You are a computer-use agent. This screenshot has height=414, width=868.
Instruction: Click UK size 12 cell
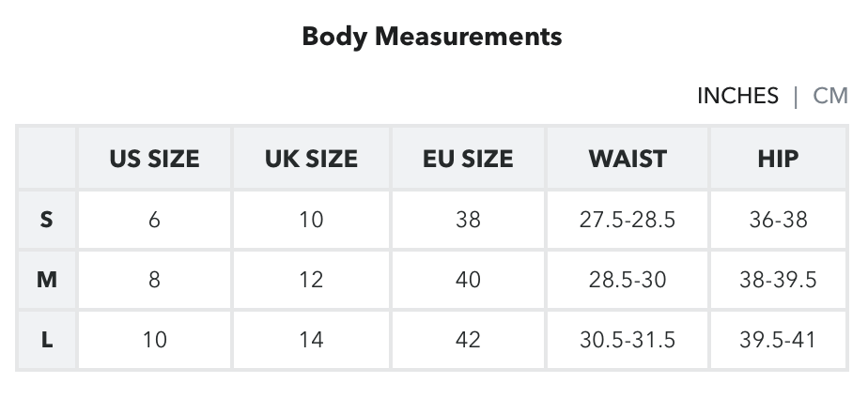pyautogui.click(x=311, y=280)
